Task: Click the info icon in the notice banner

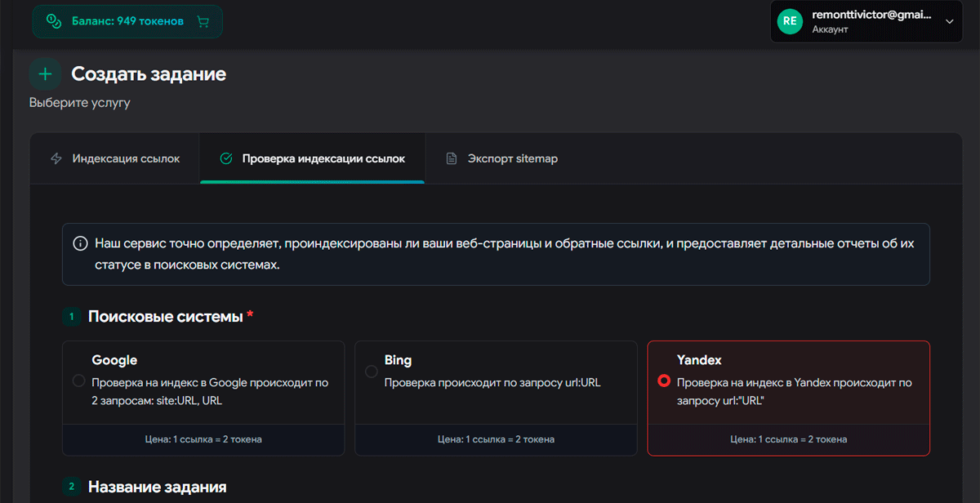Action: [x=81, y=242]
